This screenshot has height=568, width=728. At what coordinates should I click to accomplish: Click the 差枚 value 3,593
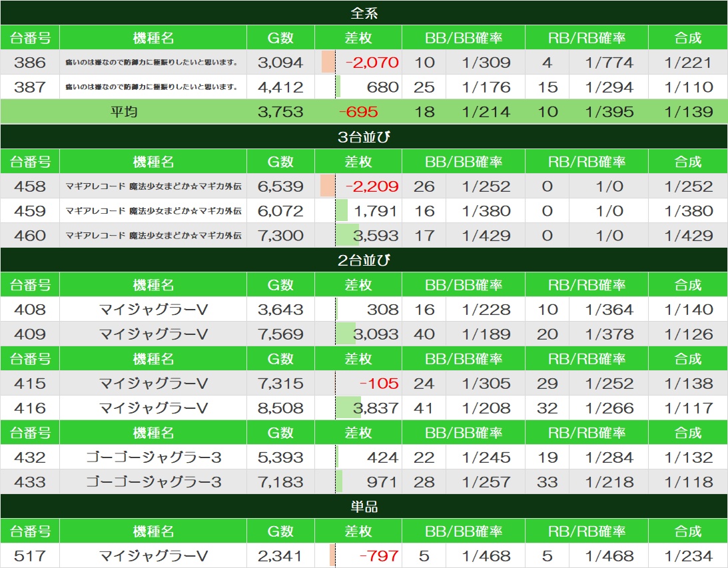[376, 235]
